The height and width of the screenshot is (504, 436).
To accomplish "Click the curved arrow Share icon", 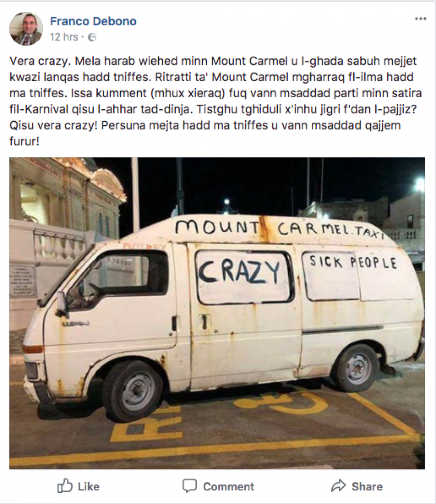I will click(x=338, y=486).
